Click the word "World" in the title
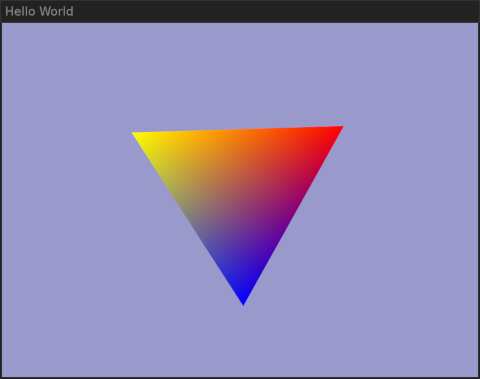This screenshot has width=480, height=379. 57,11
